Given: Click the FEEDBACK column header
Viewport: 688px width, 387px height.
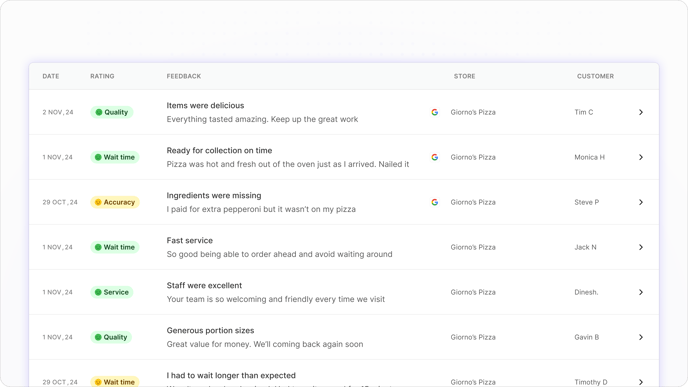Looking at the screenshot, I should point(184,76).
